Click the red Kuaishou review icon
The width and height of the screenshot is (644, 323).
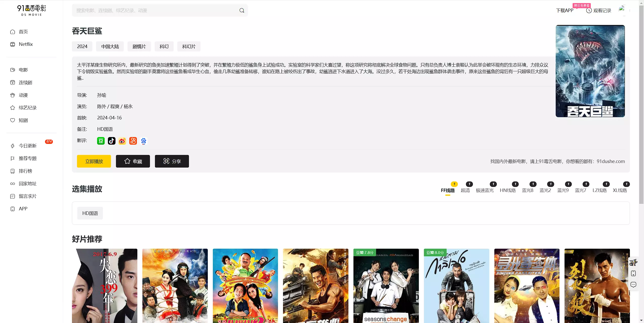click(x=133, y=141)
